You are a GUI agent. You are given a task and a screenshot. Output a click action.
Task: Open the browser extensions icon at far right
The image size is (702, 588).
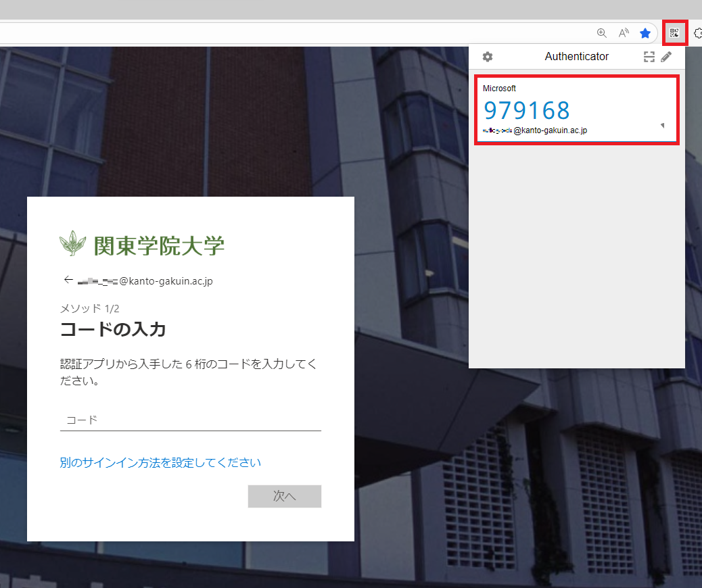(x=697, y=32)
